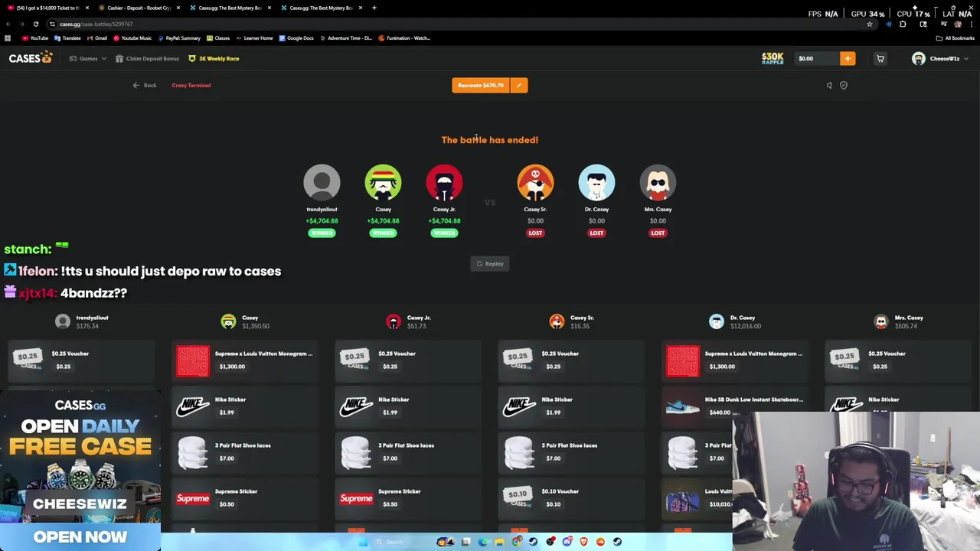Open the Youtube Music bookmark

[x=132, y=37]
